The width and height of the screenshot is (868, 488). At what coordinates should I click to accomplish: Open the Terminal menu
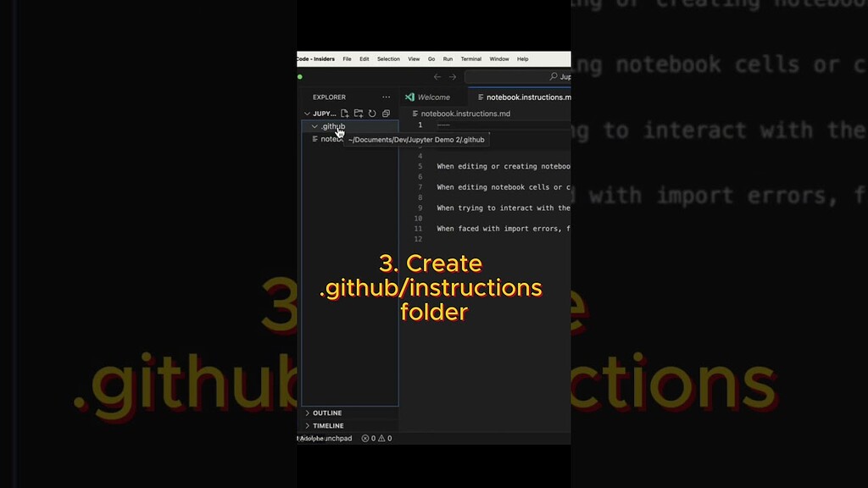[470, 59]
